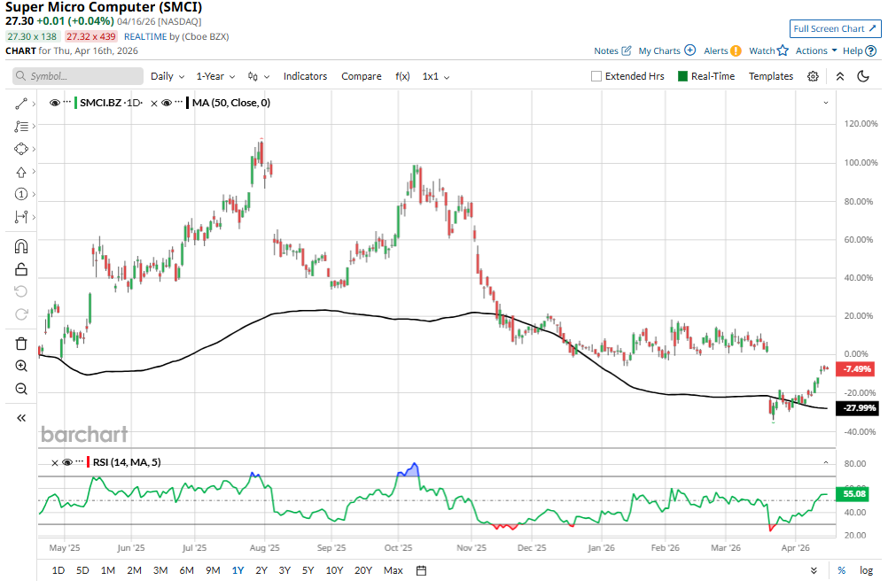Expand the 1-Year period dropdown

[x=216, y=76]
